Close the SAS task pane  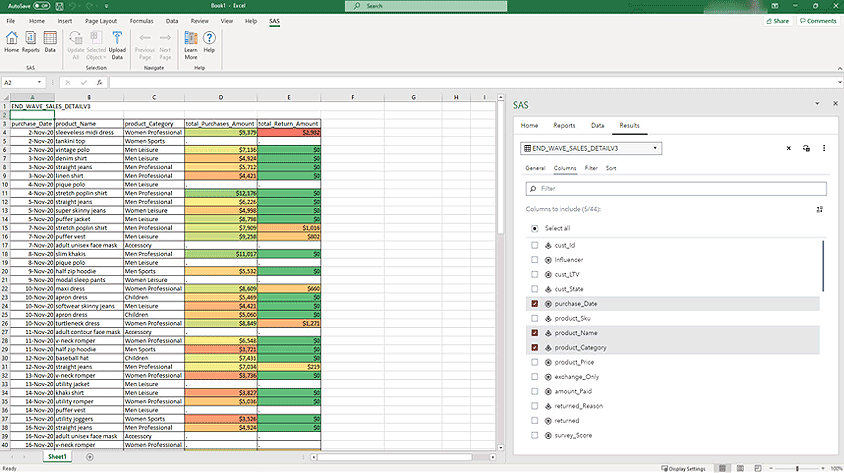click(x=835, y=103)
